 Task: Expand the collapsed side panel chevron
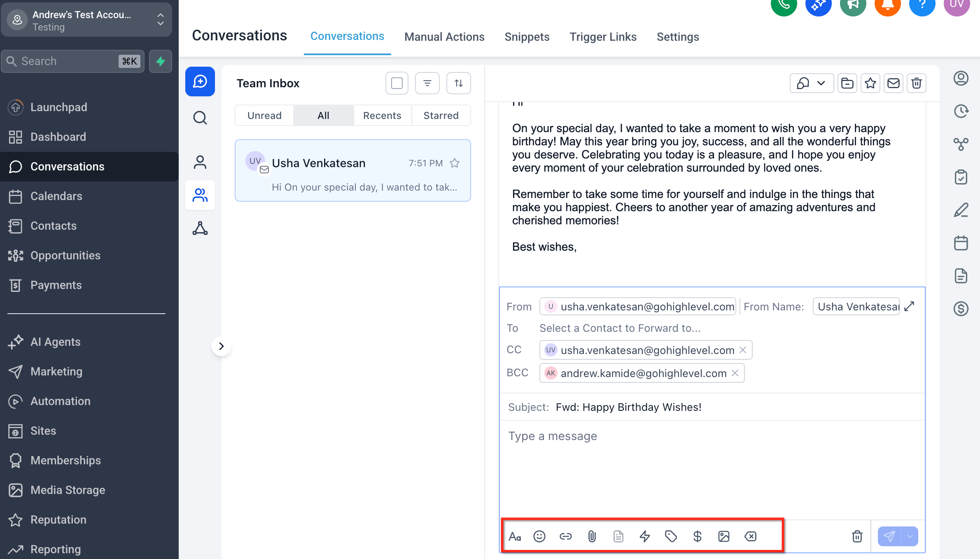pyautogui.click(x=221, y=346)
